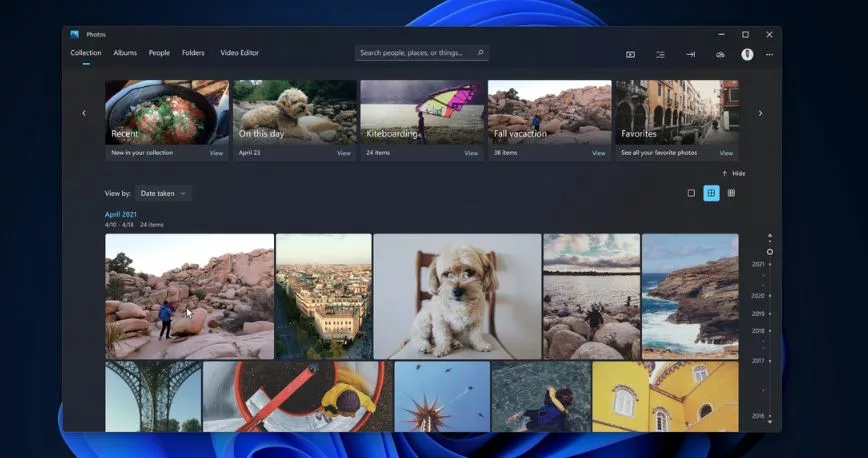Viewport: 868px width, 458px height.
Task: Click the Photos app icon in title bar
Action: (75, 34)
